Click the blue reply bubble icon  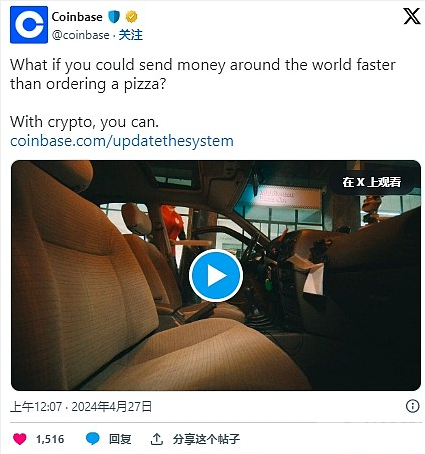click(92, 438)
